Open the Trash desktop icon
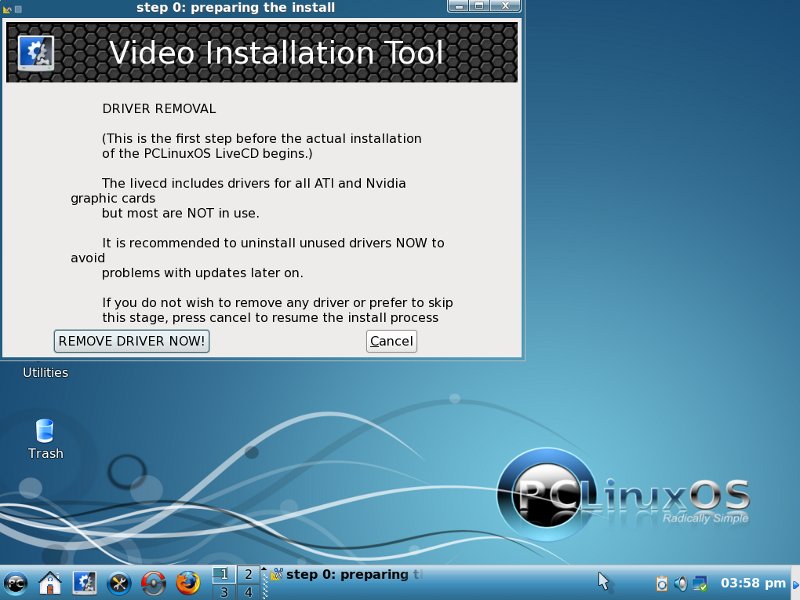Viewport: 800px width, 600px height. point(45,438)
